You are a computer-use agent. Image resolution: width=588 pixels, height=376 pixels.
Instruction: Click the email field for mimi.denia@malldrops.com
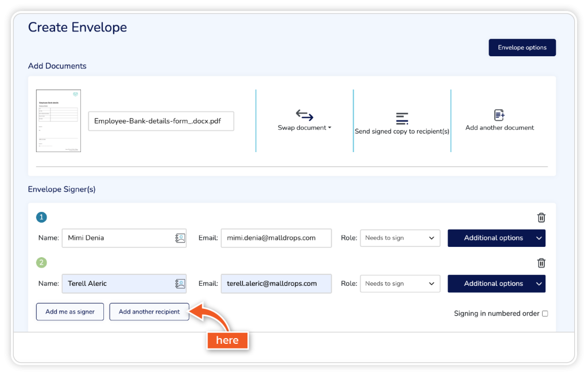(x=276, y=238)
